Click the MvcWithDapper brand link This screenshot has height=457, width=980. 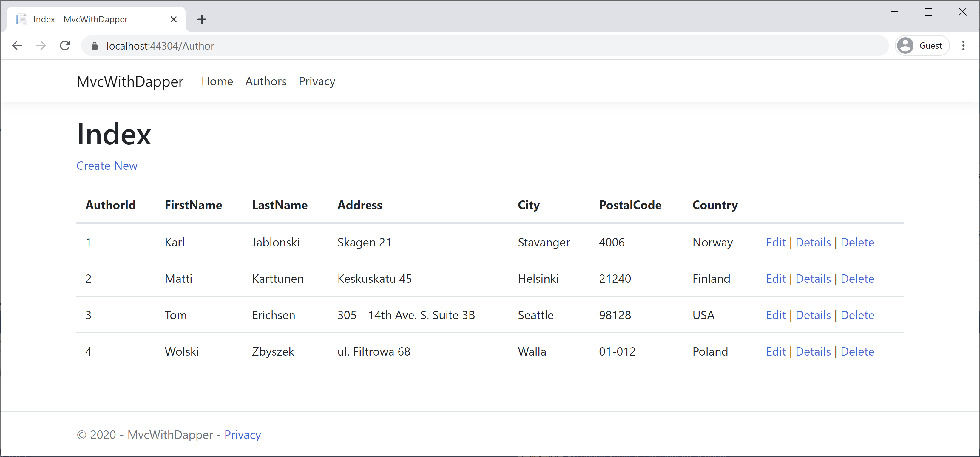pyautogui.click(x=130, y=82)
